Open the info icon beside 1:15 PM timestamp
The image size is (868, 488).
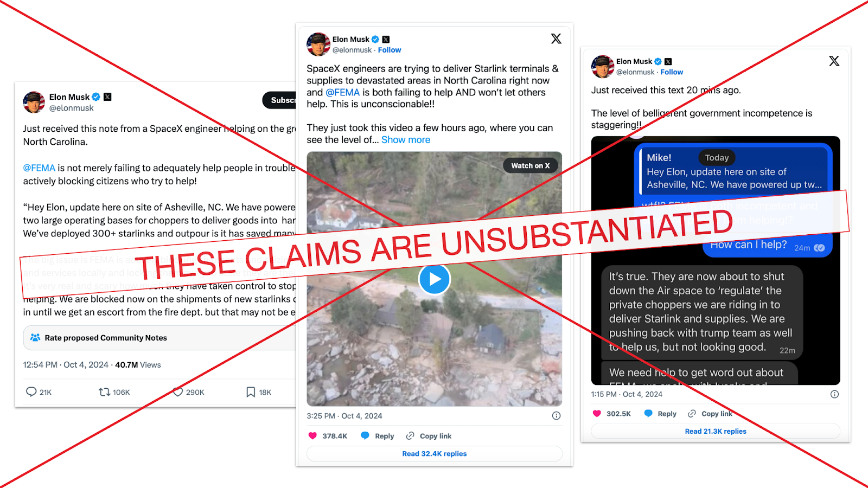[834, 394]
